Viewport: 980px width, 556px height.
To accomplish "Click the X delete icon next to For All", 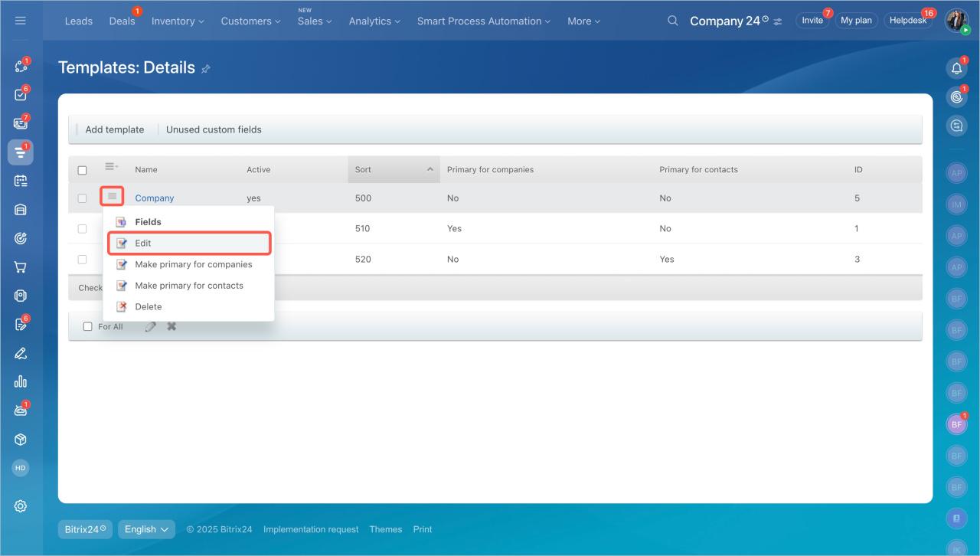I will pyautogui.click(x=171, y=326).
